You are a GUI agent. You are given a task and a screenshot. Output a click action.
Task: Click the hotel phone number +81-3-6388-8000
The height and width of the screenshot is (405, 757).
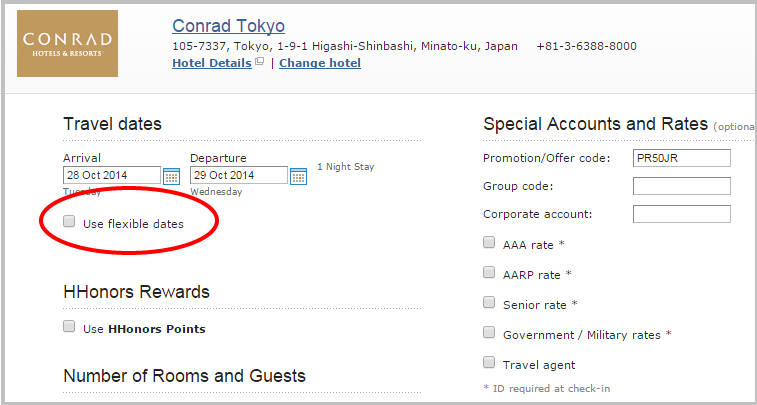pyautogui.click(x=587, y=47)
